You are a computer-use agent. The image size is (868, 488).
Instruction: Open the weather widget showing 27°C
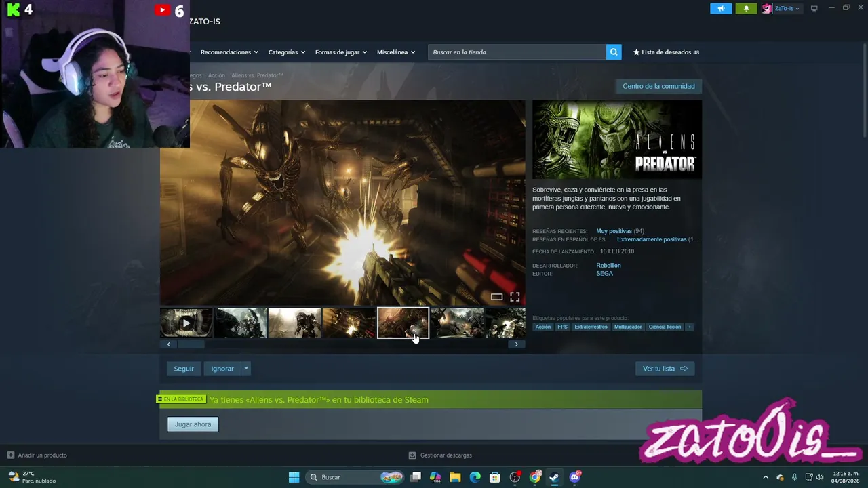coord(33,477)
